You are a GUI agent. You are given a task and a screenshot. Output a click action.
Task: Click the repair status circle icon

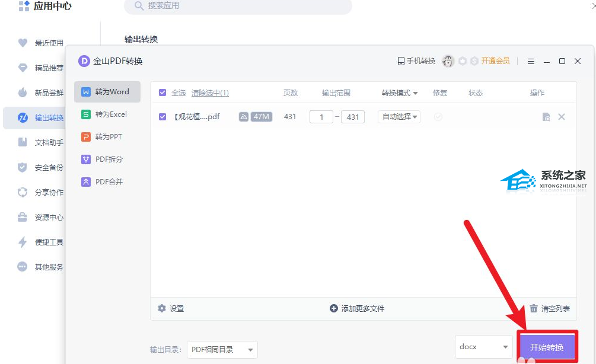pyautogui.click(x=438, y=117)
